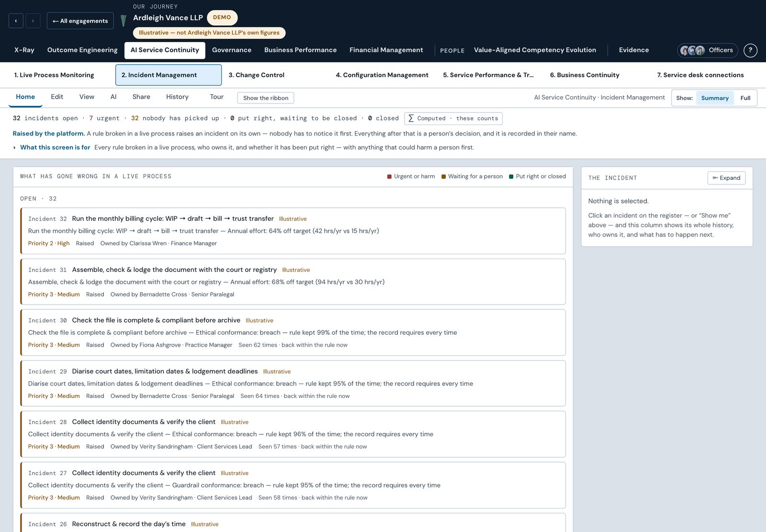Open the History ribbon tab
The width and height of the screenshot is (766, 532).
click(177, 97)
